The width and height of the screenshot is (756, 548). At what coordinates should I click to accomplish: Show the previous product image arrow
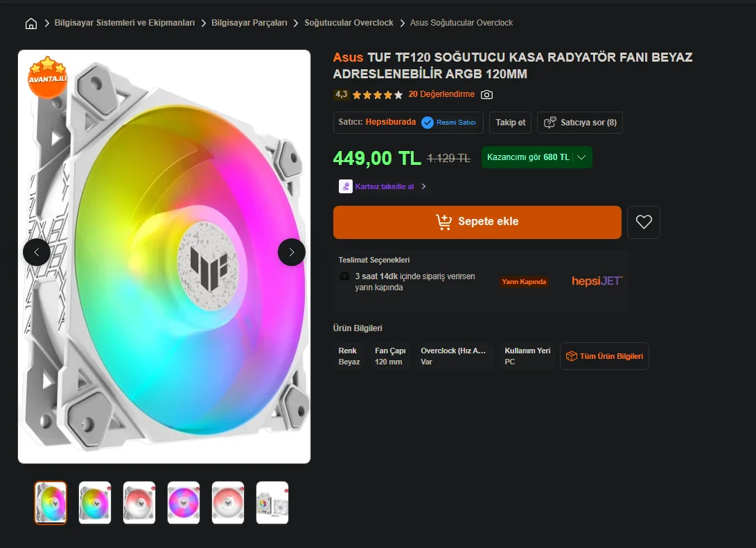[x=37, y=252]
